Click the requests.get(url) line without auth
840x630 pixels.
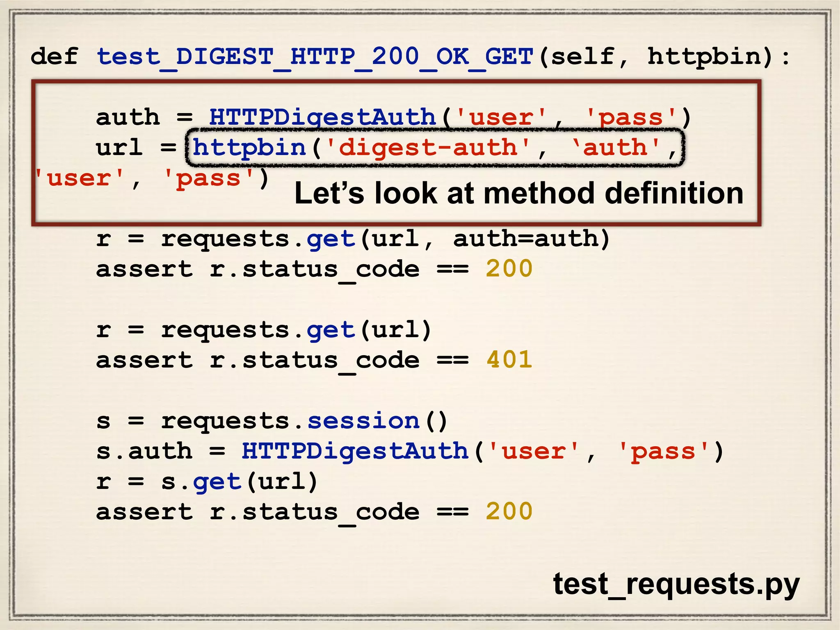coord(263,330)
